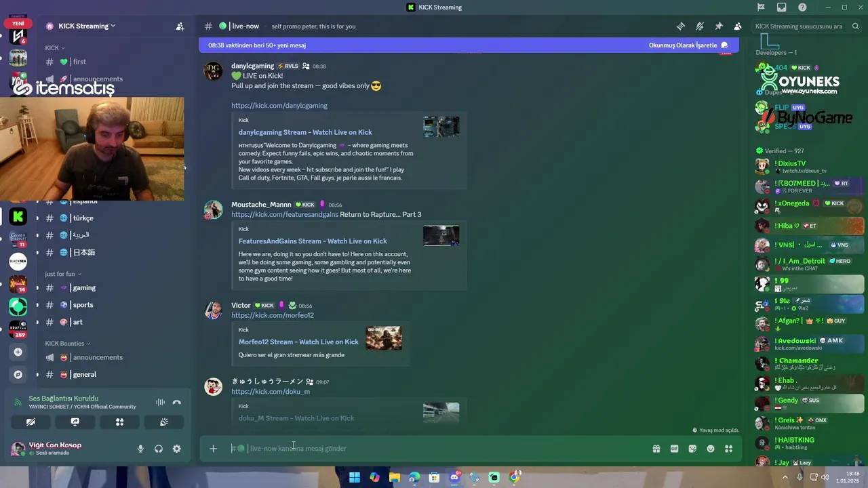Collapse the just for fun category
This screenshot has height=488, width=868.
pyautogui.click(x=63, y=274)
